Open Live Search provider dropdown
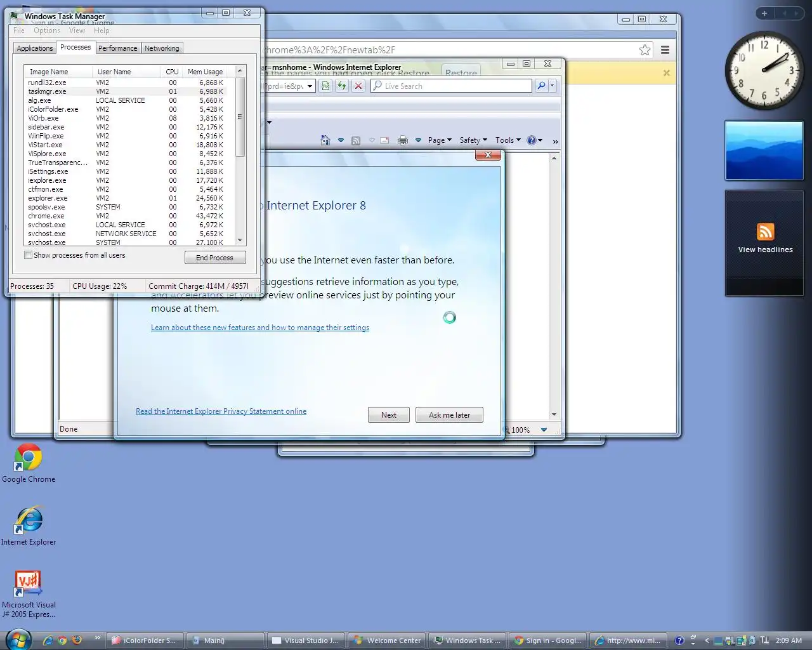 pos(553,86)
